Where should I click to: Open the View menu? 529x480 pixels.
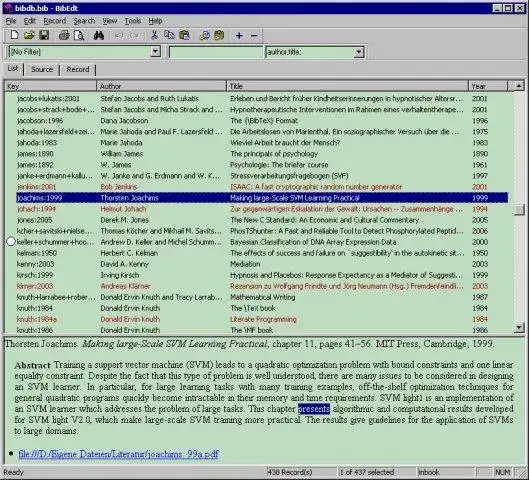(x=110, y=21)
